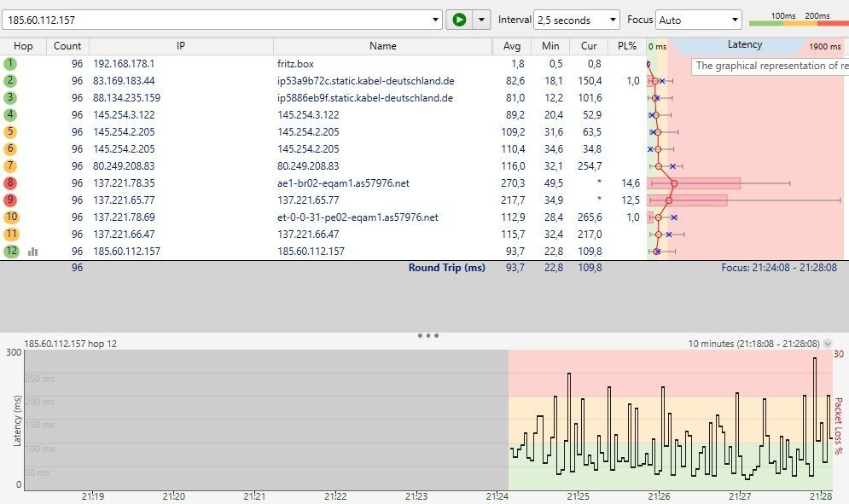Viewport: 849px width, 504px height.
Task: Click ip5886eb9f.static.kabel-deutschland.de name
Action: click(365, 98)
